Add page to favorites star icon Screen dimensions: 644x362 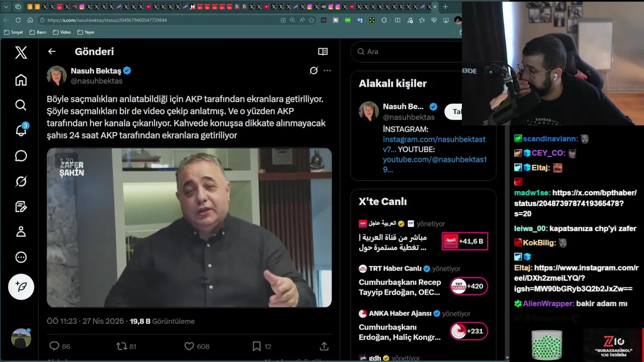pyautogui.click(x=311, y=20)
